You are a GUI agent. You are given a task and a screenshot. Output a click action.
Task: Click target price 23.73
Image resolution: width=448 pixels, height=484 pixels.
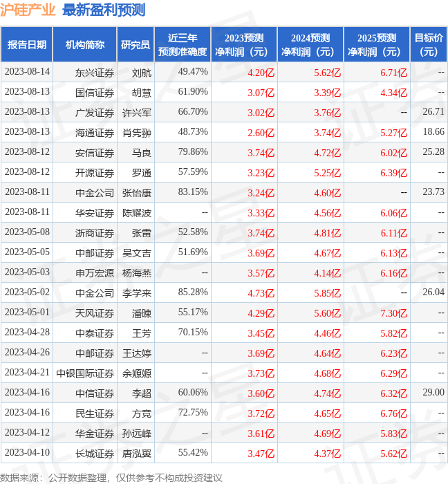click(x=433, y=192)
